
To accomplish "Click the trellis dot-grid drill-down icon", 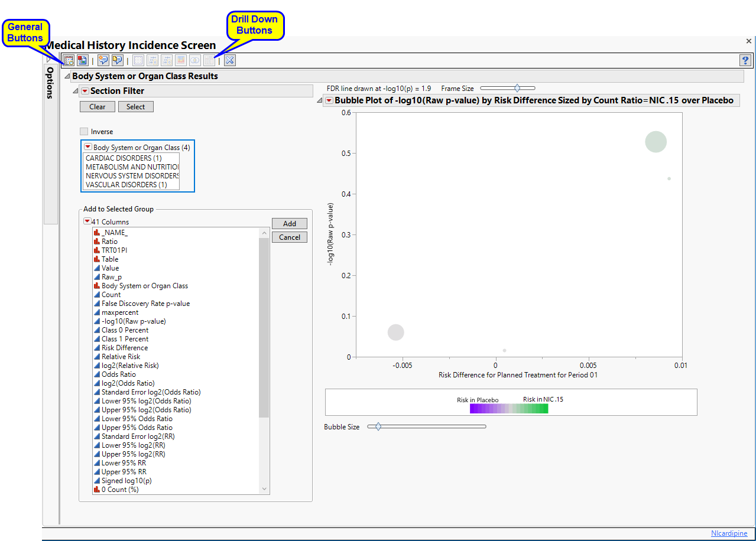I will (x=138, y=60).
